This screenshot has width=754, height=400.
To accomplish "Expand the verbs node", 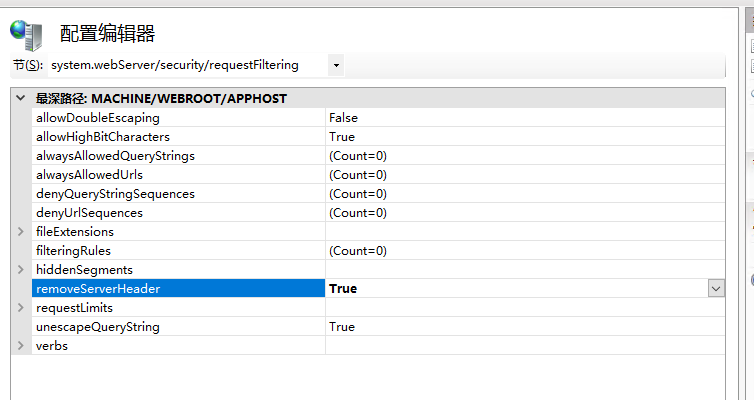I will (21, 345).
